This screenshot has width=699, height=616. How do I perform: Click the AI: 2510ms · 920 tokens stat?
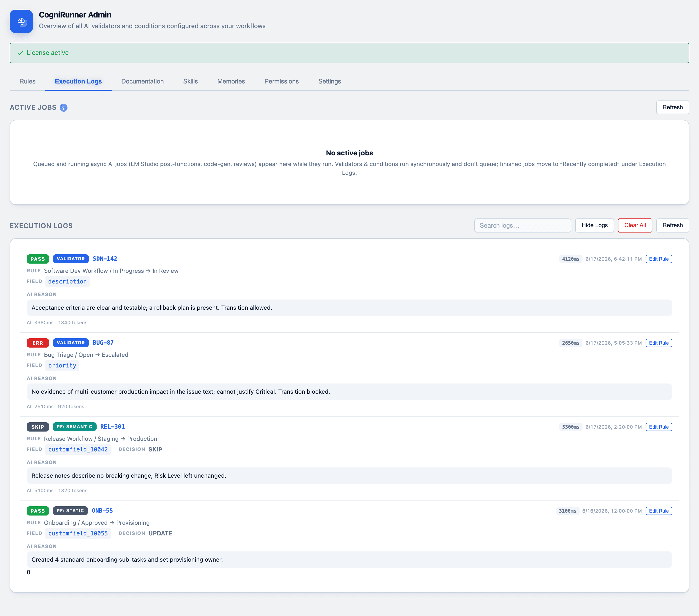[x=55, y=407]
